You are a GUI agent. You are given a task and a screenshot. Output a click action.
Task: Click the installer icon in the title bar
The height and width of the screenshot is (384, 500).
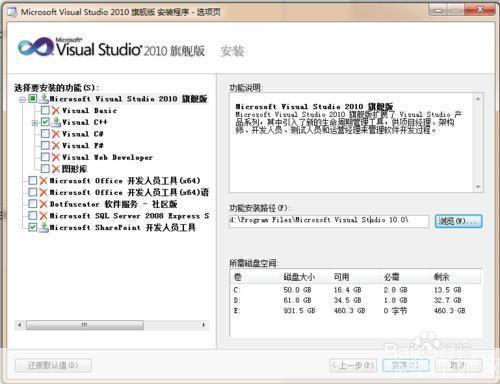(13, 12)
